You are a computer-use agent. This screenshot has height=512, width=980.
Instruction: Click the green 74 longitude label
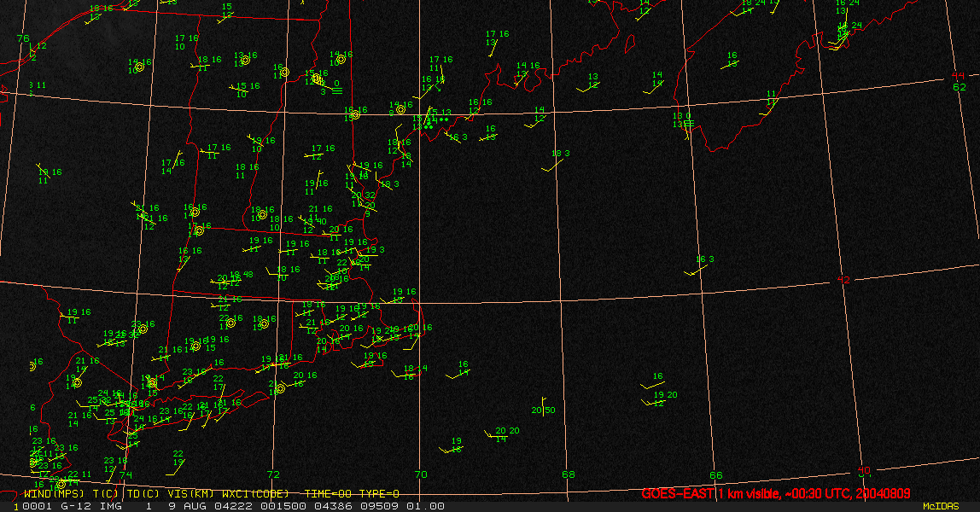pos(125,474)
